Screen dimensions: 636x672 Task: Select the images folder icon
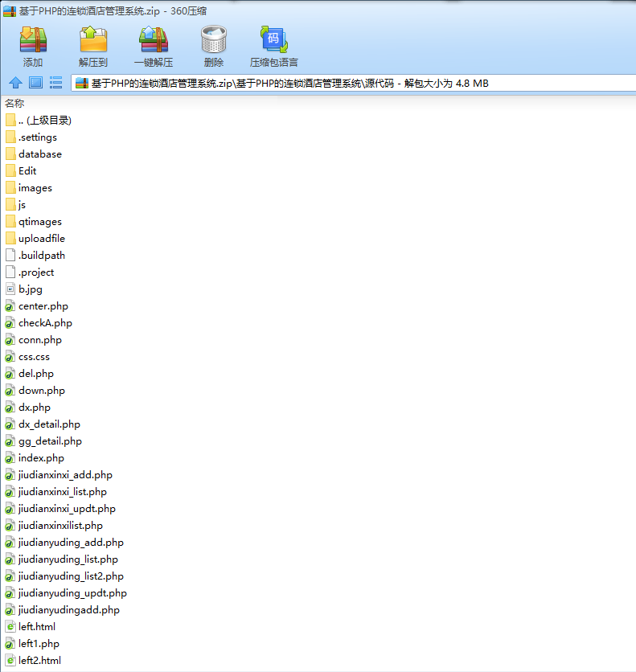10,188
